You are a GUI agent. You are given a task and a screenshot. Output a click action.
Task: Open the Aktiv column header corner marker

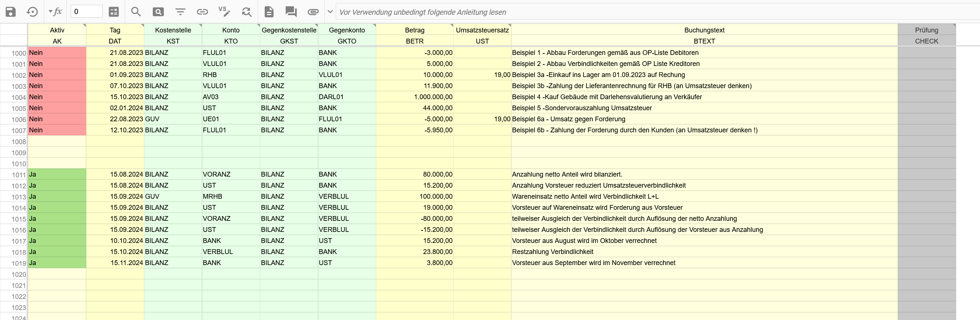[84, 25]
